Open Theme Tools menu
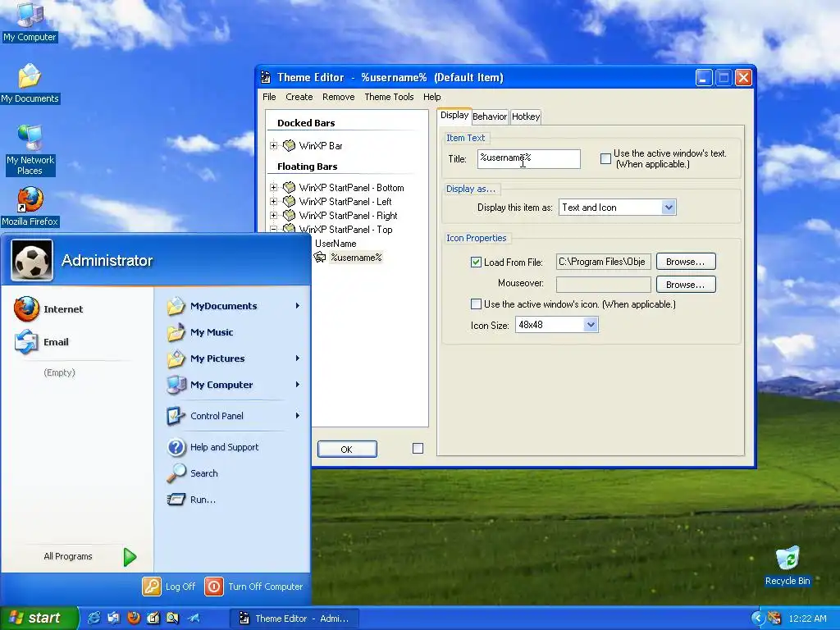This screenshot has height=630, width=840. click(389, 97)
